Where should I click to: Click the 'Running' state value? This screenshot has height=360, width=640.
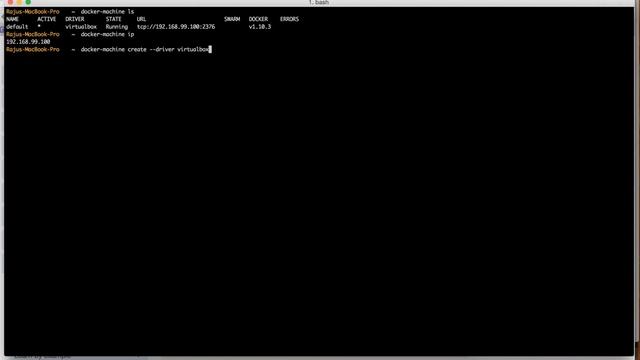(117, 27)
